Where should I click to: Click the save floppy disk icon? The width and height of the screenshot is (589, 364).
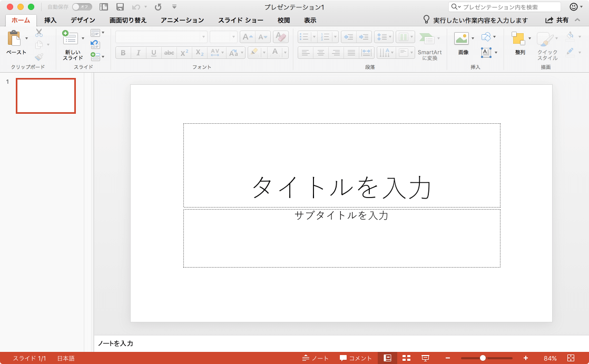point(120,7)
